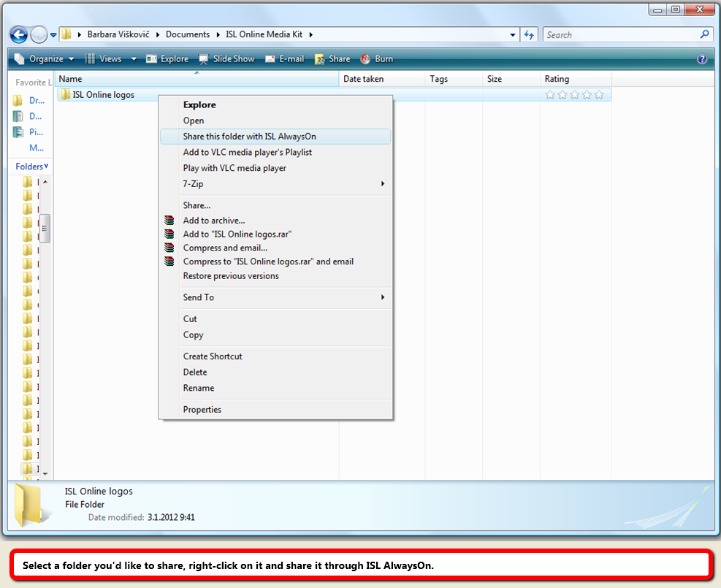Open the 7-Zip submenu

[275, 184]
